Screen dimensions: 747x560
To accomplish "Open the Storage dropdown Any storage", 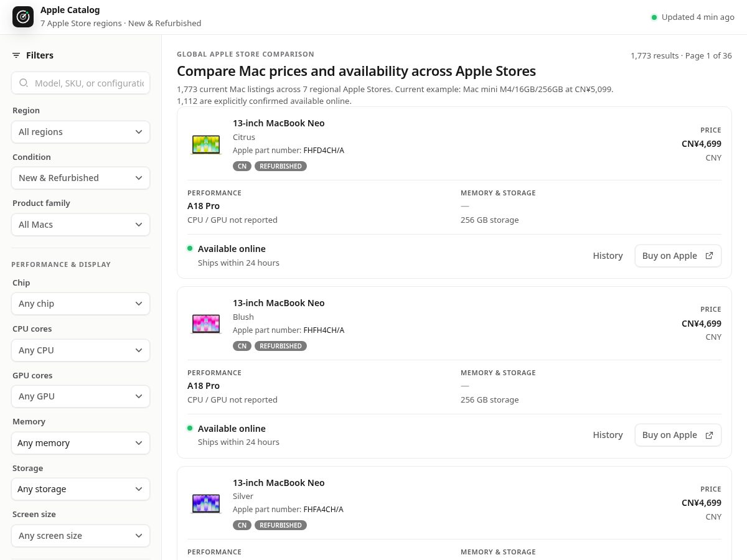I will tap(80, 489).
